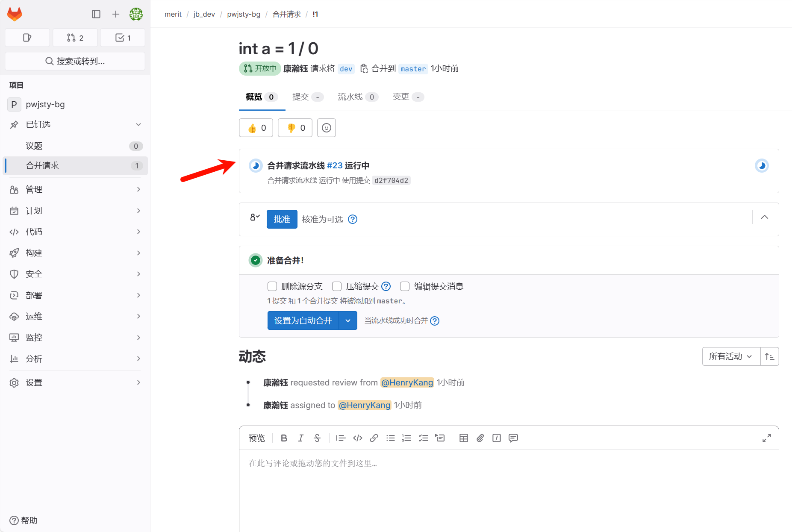792x532 pixels.
Task: Open the 所有活动 filter dropdown
Action: point(731,356)
